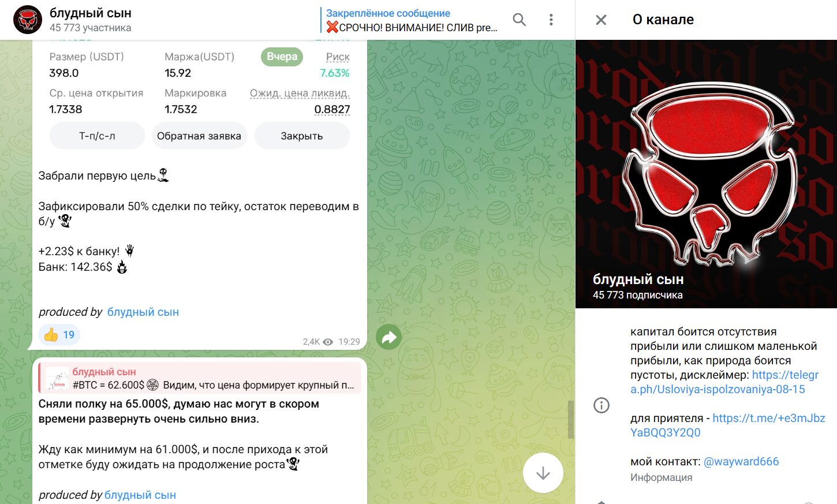The image size is (837, 504).
Task: Click the chat scrollbar thumb
Action: pos(571,420)
